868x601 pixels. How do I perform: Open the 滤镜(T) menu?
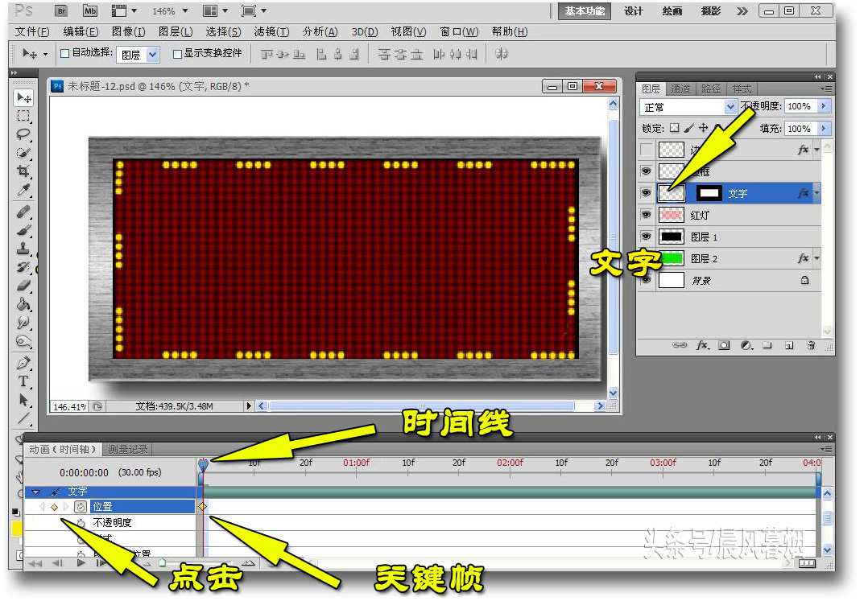pyautogui.click(x=271, y=31)
